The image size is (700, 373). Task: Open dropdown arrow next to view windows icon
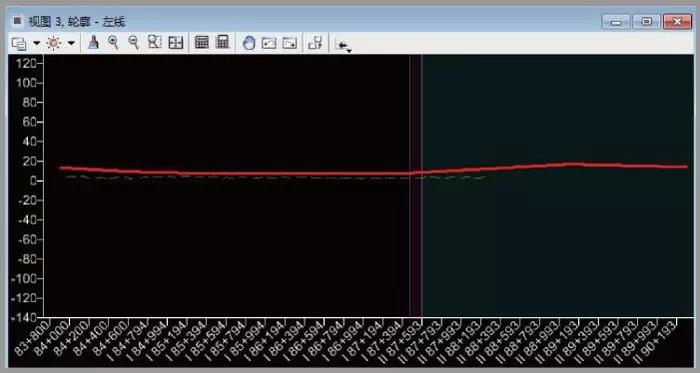click(x=37, y=43)
